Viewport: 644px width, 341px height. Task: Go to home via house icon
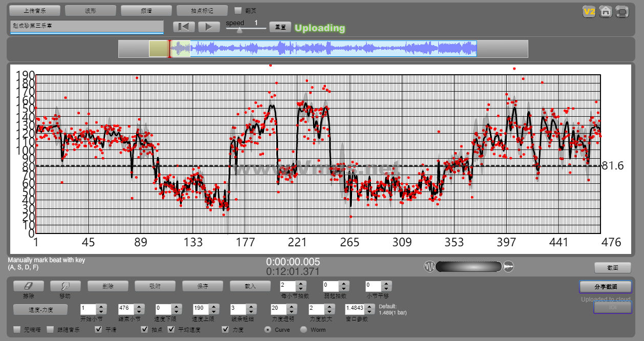[x=606, y=12]
